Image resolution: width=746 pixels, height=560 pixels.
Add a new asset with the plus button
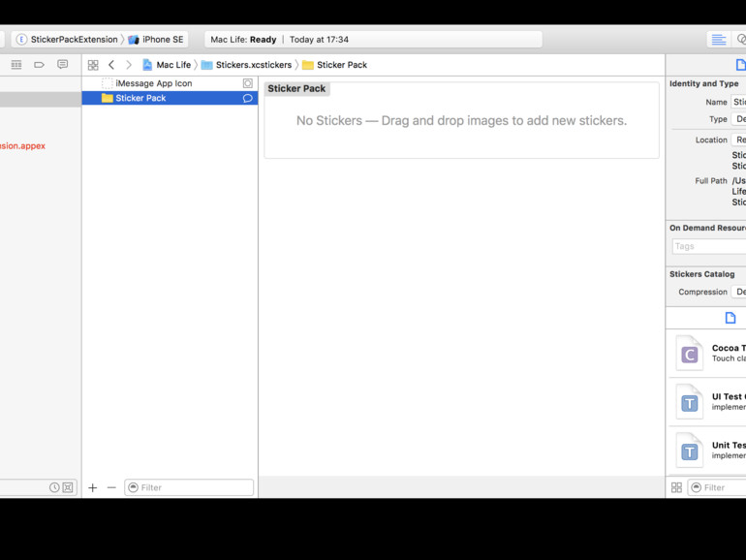[93, 487]
